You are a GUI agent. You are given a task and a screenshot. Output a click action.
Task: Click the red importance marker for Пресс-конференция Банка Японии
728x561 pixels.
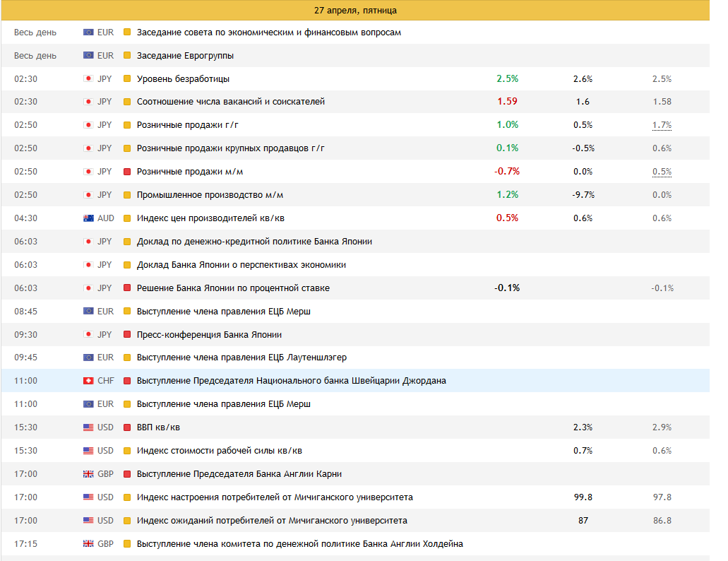tap(127, 334)
